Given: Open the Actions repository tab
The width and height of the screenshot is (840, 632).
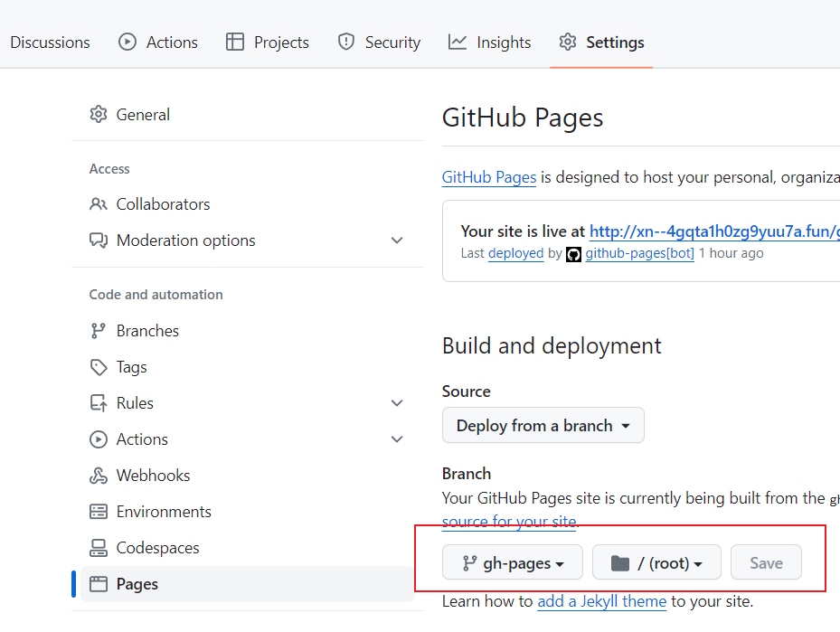Looking at the screenshot, I should (x=158, y=42).
